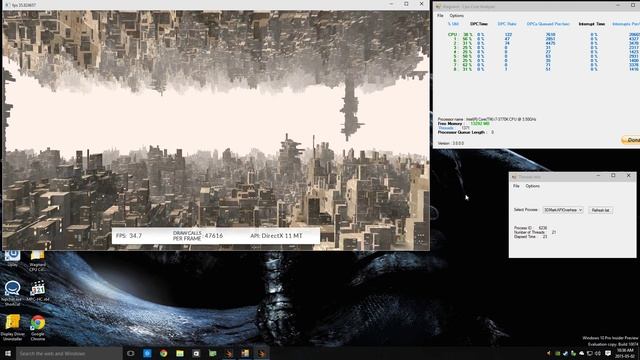Click the draw calls per frame value 47616

point(214,236)
